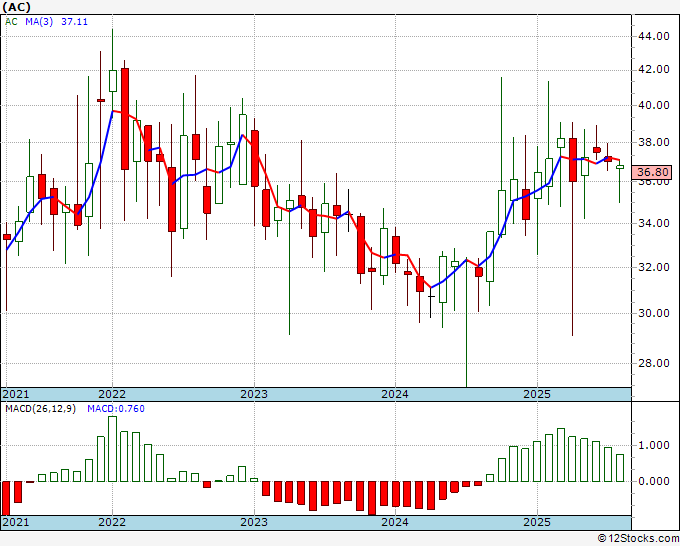Click the 30.00 price axis label
This screenshot has width=680, height=546.
pos(654,313)
